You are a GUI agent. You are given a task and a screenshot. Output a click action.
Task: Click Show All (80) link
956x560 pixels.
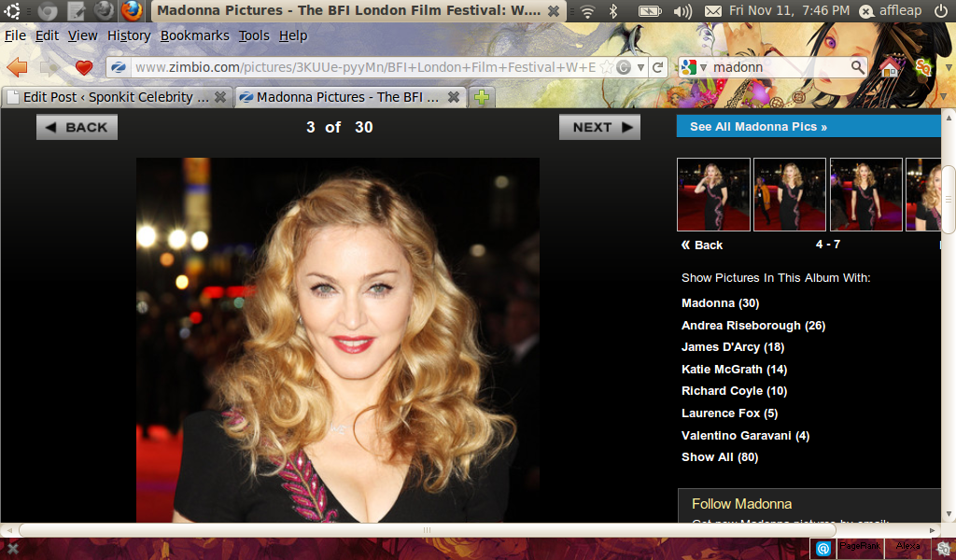720,457
